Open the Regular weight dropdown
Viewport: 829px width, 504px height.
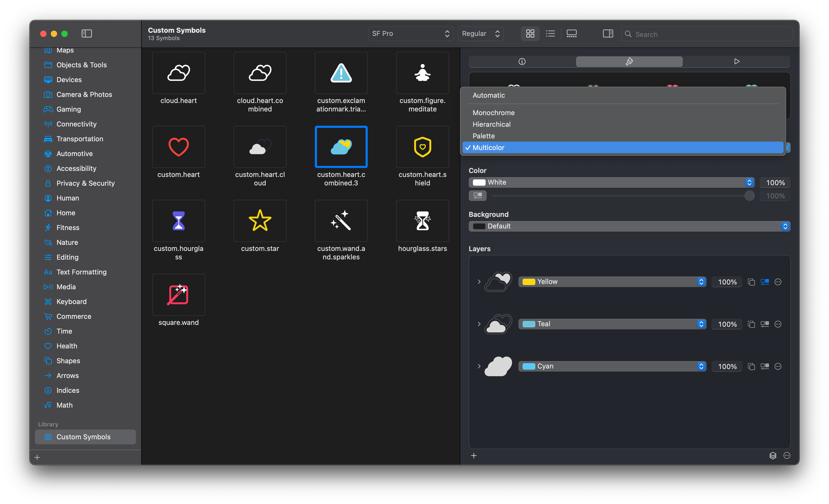click(480, 33)
